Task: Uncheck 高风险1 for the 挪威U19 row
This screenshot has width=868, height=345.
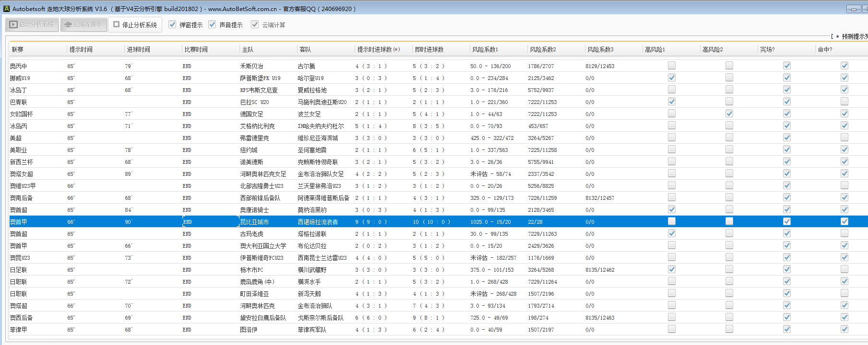Action: point(672,78)
